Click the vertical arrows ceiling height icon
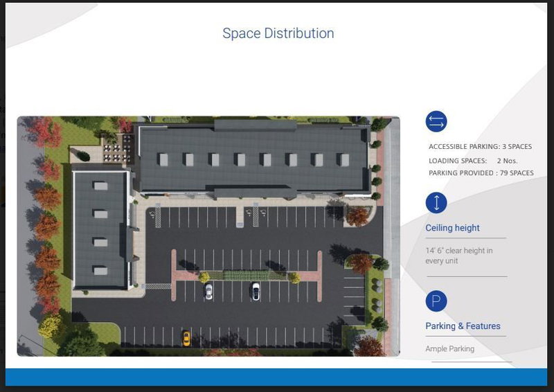 coord(436,203)
